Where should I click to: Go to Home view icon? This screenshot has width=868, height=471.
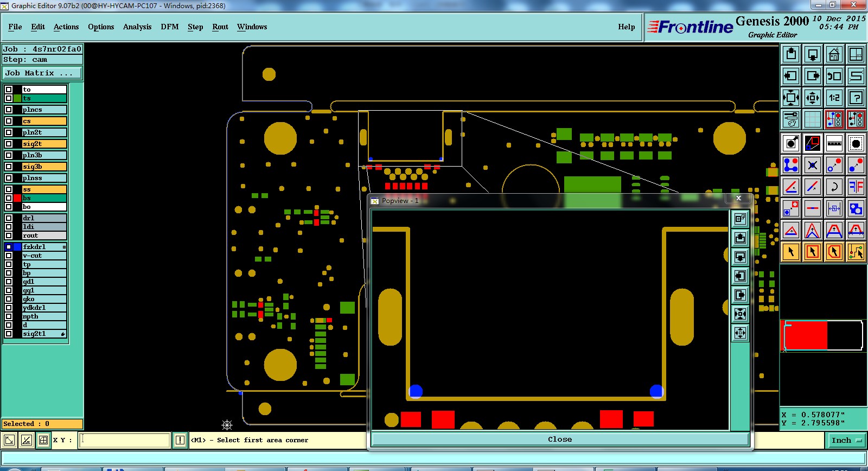[x=834, y=54]
